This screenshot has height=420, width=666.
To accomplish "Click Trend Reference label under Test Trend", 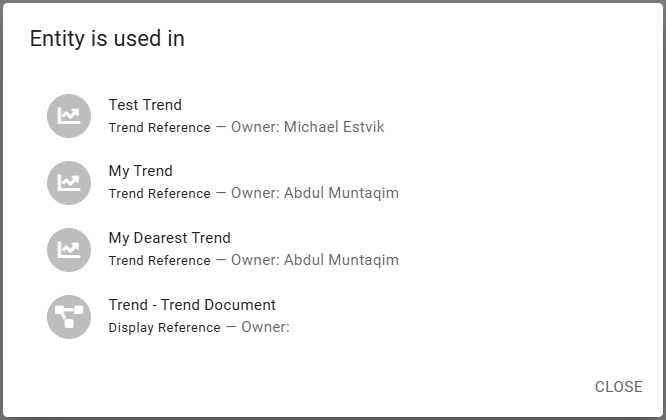I will pyautogui.click(x=159, y=128).
